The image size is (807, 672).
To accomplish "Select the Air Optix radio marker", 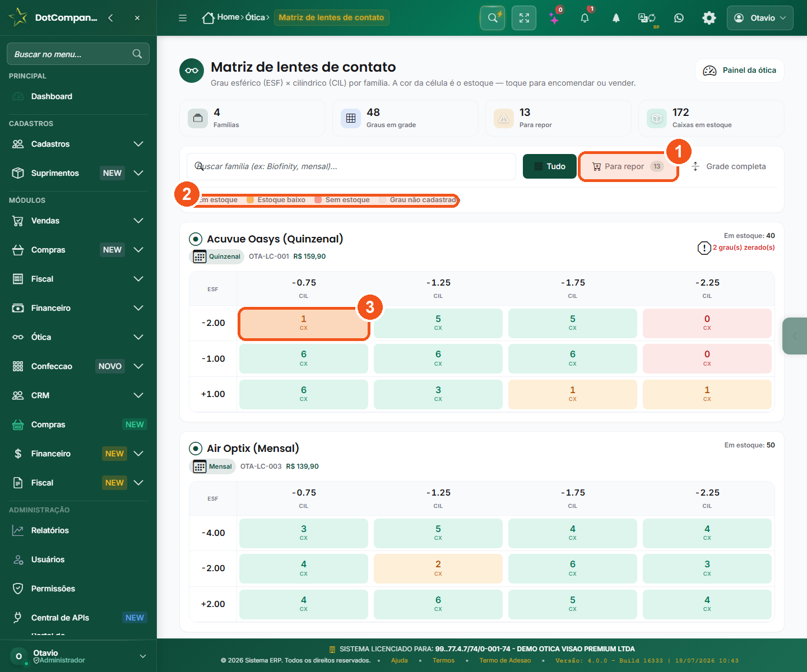I will click(x=196, y=449).
